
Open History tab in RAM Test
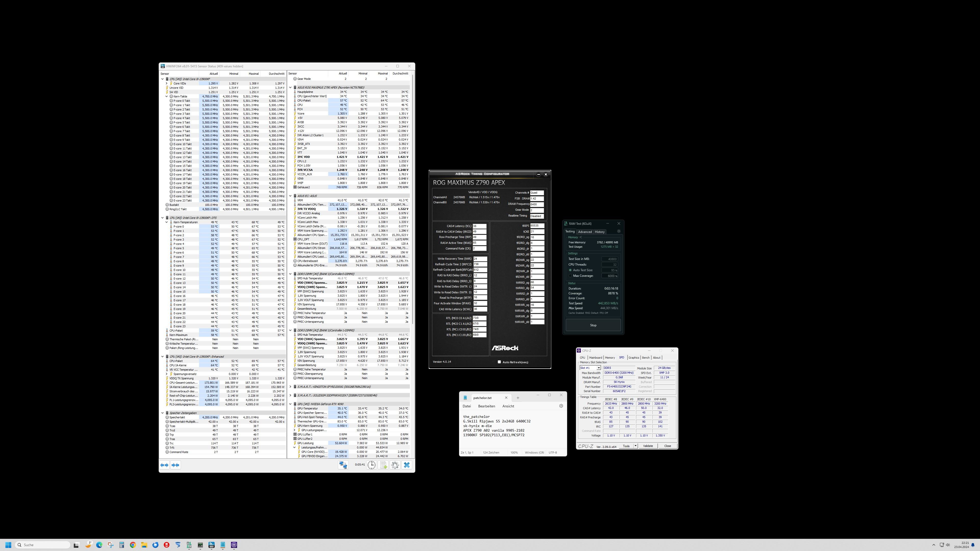pyautogui.click(x=599, y=232)
